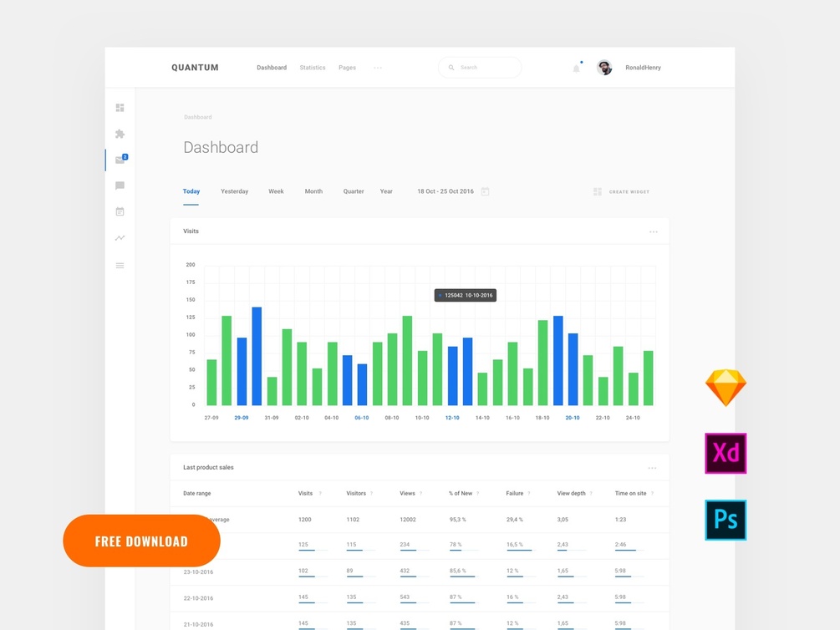Open the dashboard grid sidebar icon
This screenshot has height=630, width=840.
pos(120,108)
